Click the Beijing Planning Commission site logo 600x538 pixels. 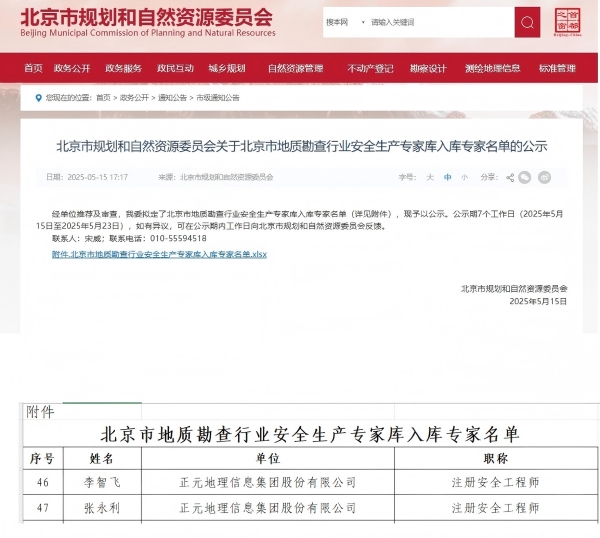(145, 21)
